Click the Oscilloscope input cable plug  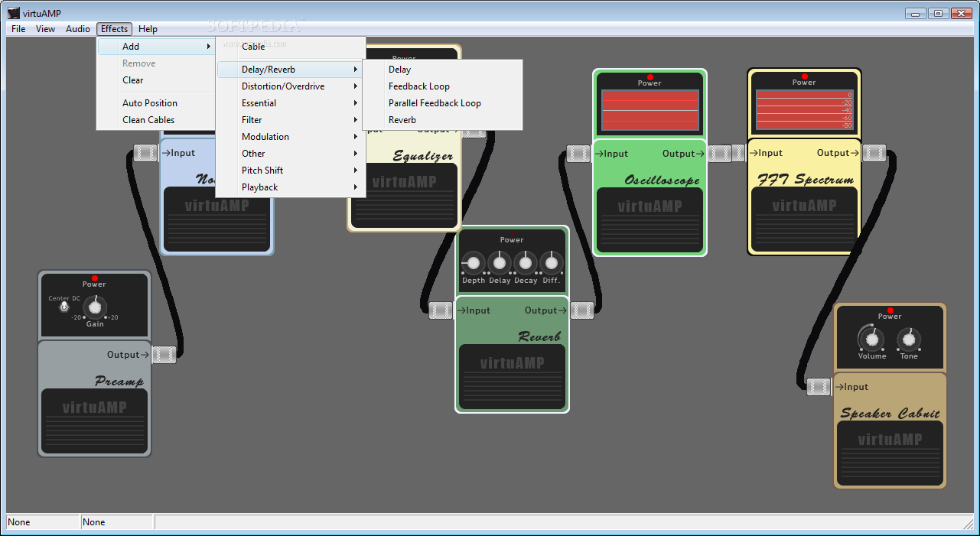click(x=578, y=154)
